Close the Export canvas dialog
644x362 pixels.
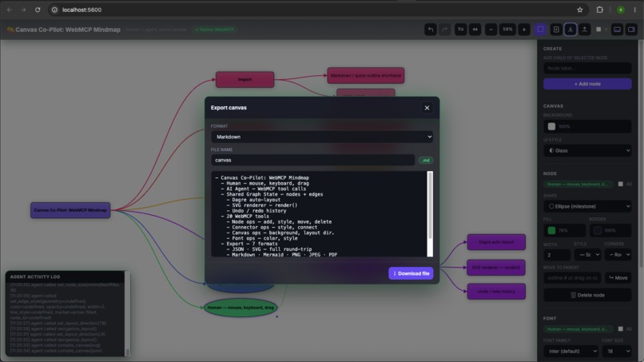click(427, 108)
